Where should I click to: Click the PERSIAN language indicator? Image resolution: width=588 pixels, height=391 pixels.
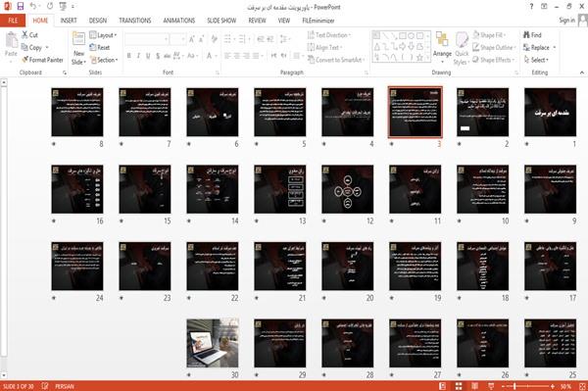65,386
